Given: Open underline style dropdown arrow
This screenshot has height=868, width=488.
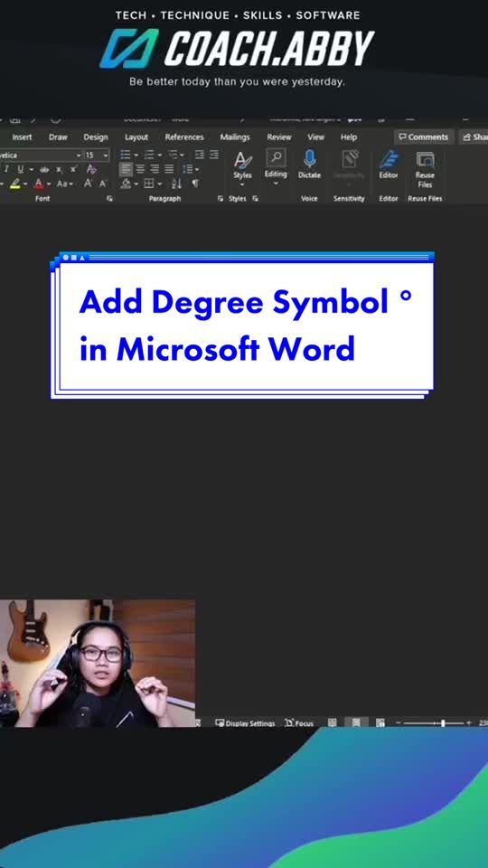Looking at the screenshot, I should point(31,169).
